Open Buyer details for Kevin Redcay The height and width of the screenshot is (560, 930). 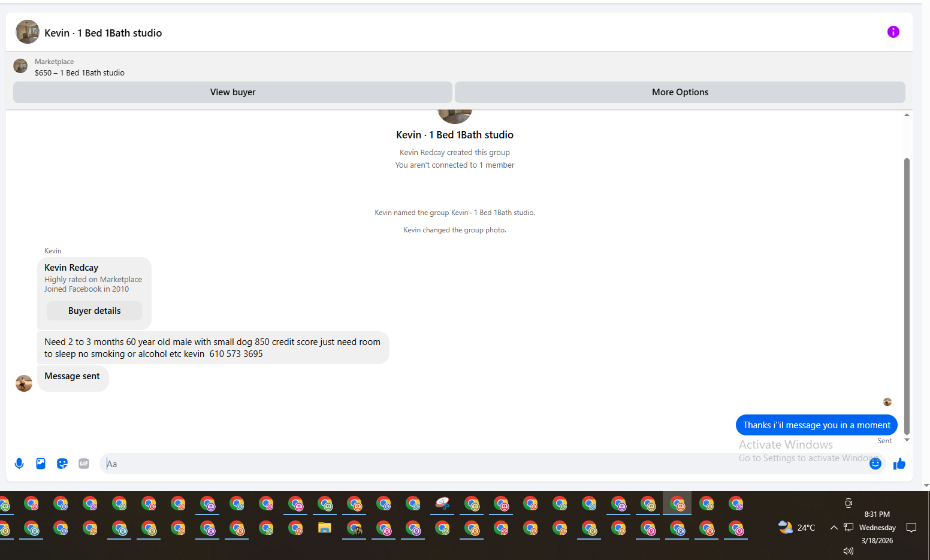click(x=94, y=311)
